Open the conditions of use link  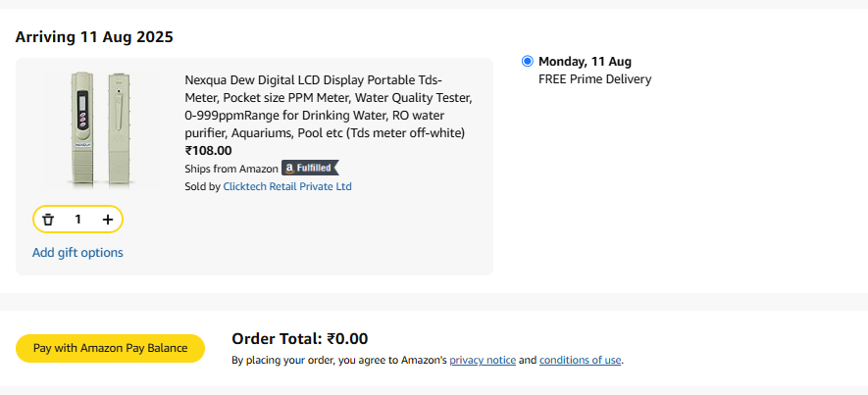[x=580, y=360]
